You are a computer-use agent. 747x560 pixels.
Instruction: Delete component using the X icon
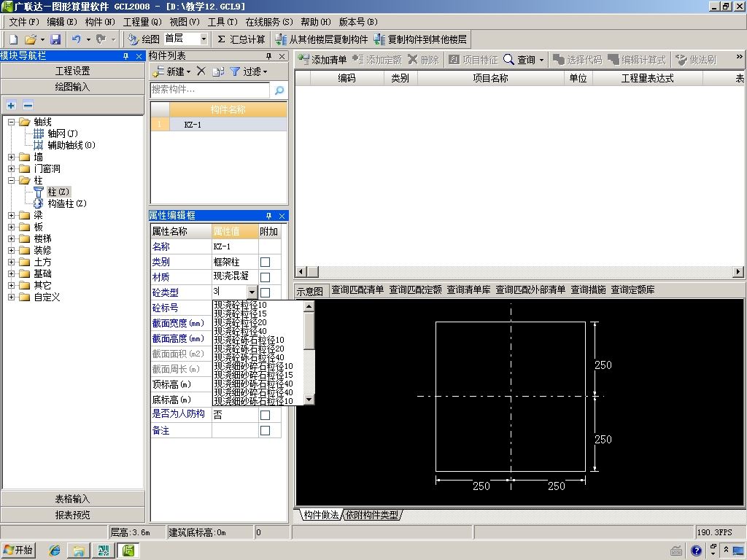pyautogui.click(x=201, y=71)
